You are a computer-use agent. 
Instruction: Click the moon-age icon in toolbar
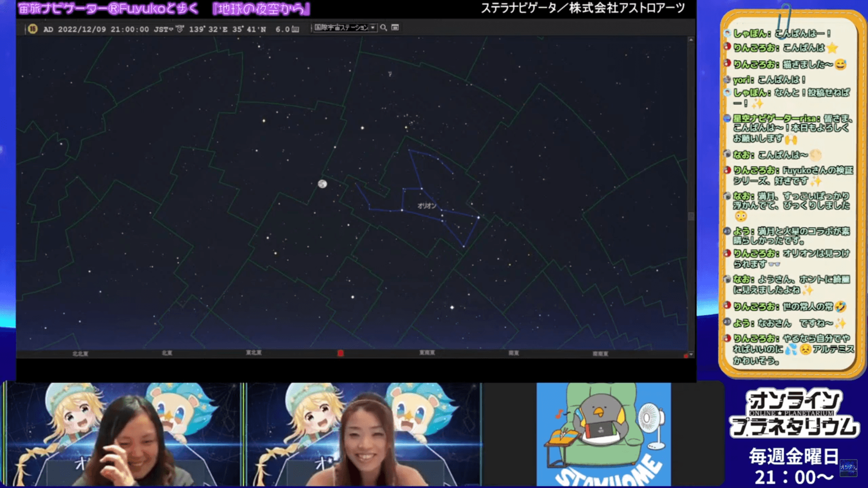click(33, 29)
